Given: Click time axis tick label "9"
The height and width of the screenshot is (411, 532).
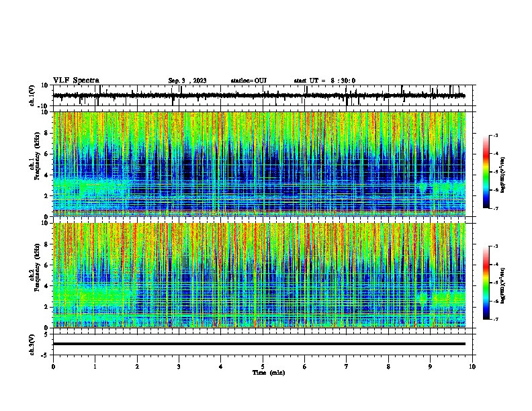Looking at the screenshot, I should [430, 367].
